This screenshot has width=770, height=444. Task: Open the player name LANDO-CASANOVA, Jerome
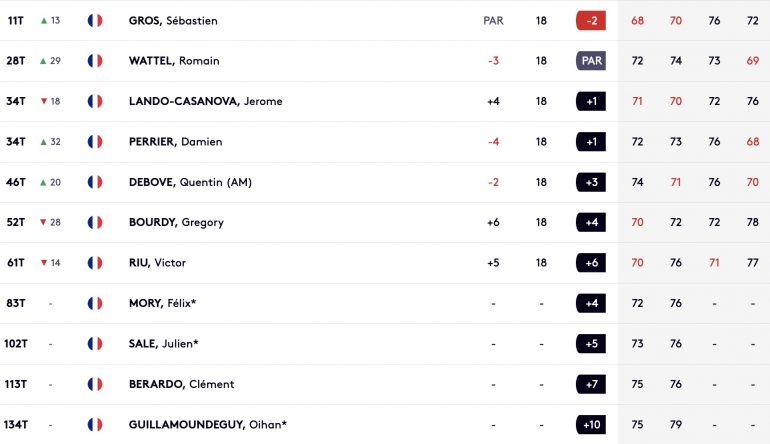tap(205, 101)
